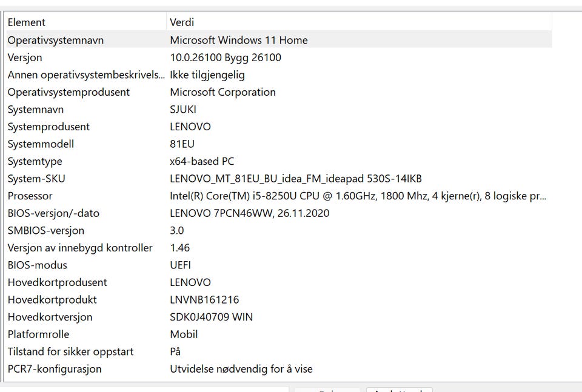Select the value SJUKI
582x392 pixels.
(x=183, y=110)
